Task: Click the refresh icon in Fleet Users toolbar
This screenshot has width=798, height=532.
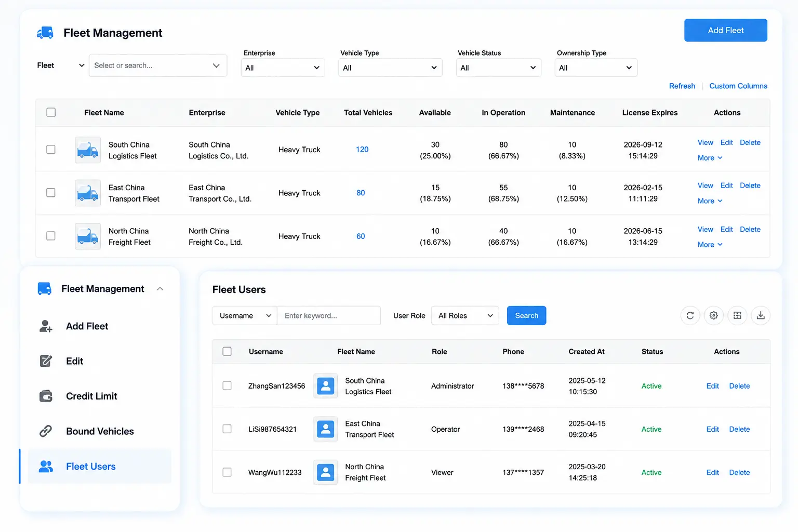Action: point(690,315)
